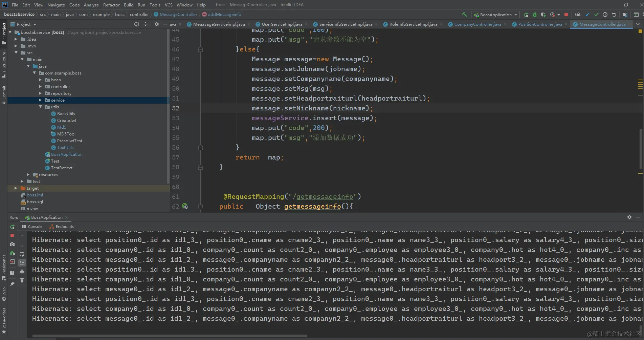Show hidden editor tabs chevron

point(638,24)
